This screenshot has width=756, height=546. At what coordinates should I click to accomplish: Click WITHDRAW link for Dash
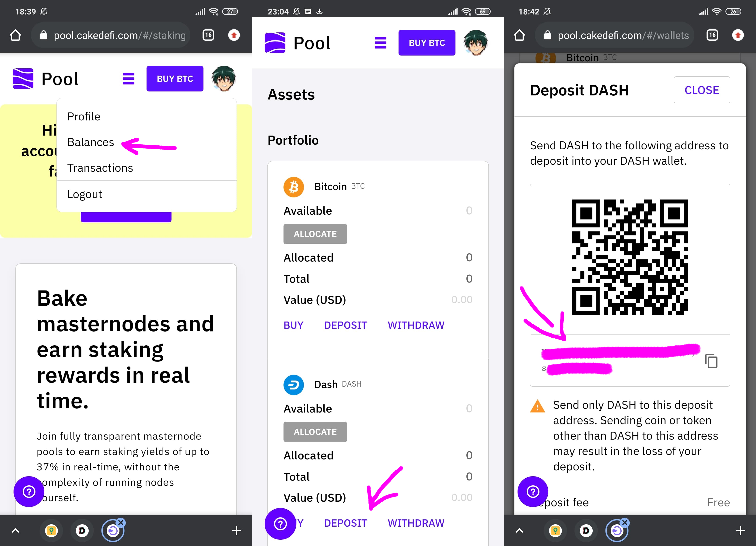[416, 523]
